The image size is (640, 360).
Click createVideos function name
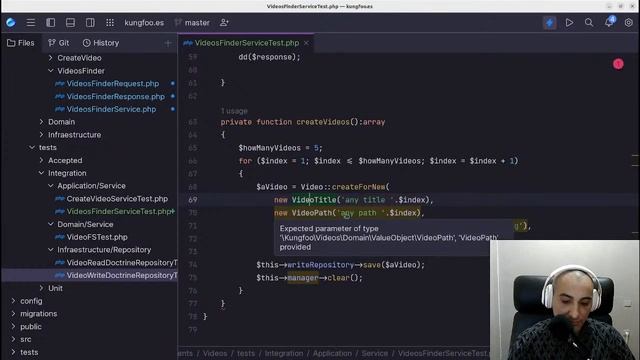point(323,122)
